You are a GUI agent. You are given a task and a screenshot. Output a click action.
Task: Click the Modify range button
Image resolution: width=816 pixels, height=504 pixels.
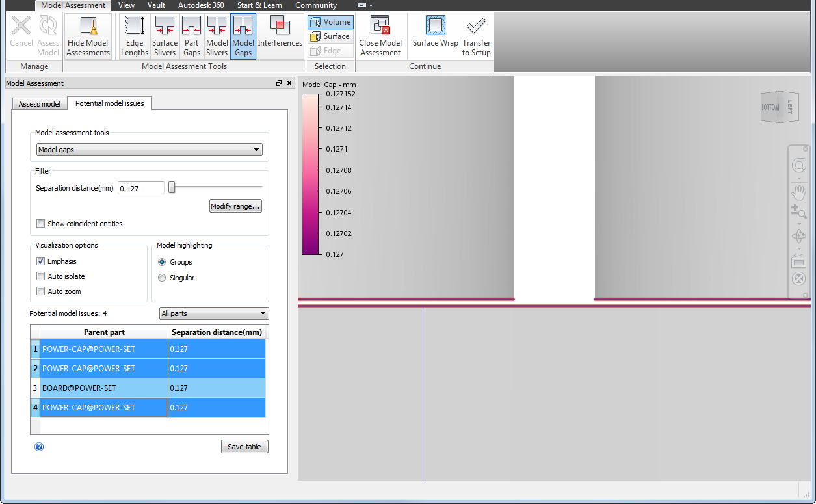235,206
